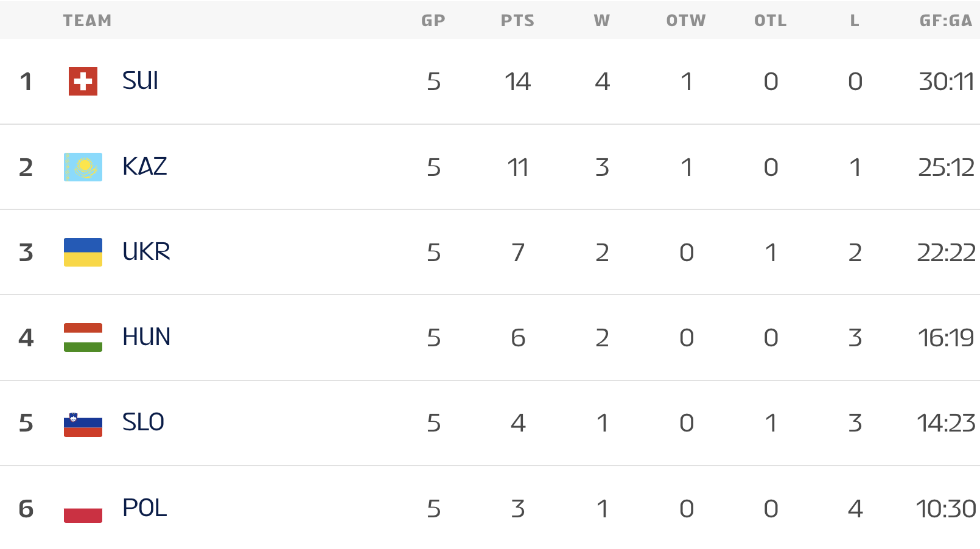This screenshot has height=549, width=980.
Task: Open the SUI team link
Action: tap(140, 81)
